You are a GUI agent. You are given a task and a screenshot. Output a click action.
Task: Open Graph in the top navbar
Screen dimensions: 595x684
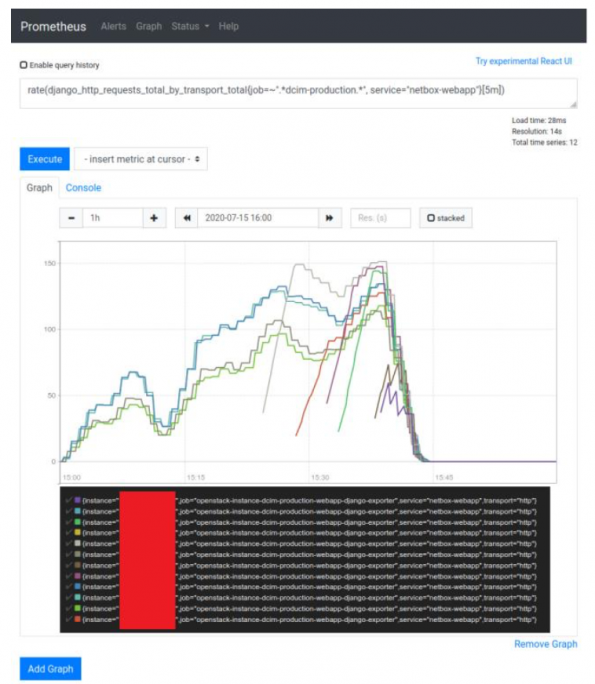(149, 26)
